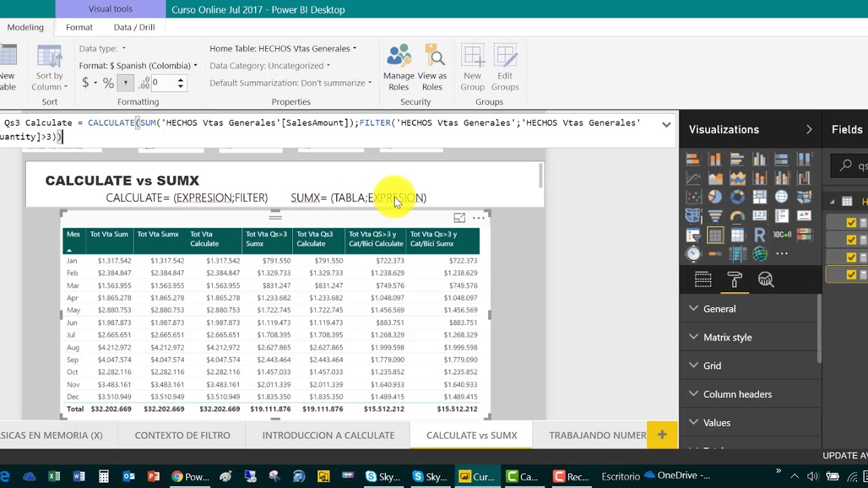Click View as Roles

(x=432, y=68)
